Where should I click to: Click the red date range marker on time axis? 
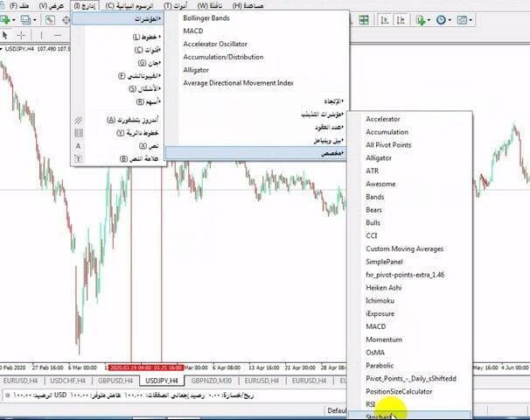click(146, 367)
